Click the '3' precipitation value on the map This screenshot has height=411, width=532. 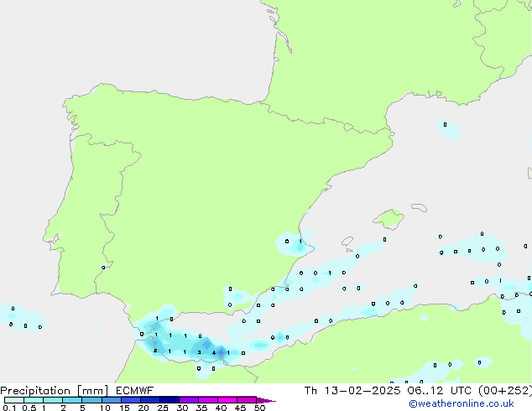click(199, 352)
